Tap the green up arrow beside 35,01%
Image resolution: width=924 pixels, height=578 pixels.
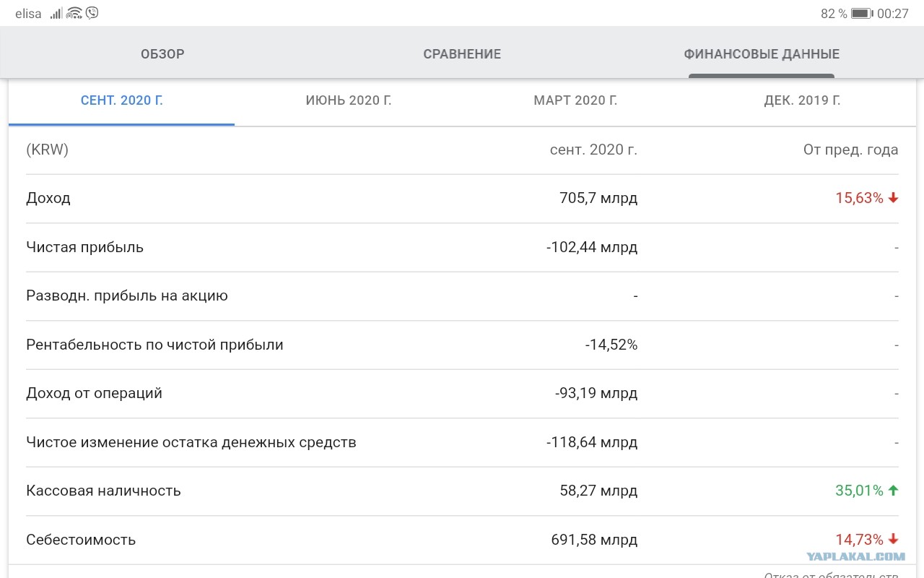click(x=893, y=491)
